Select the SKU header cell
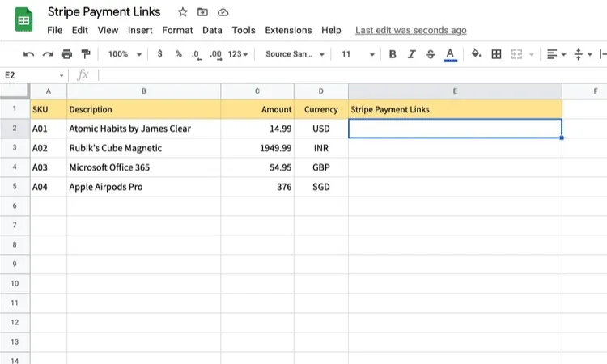The width and height of the screenshot is (607, 364). (x=49, y=109)
